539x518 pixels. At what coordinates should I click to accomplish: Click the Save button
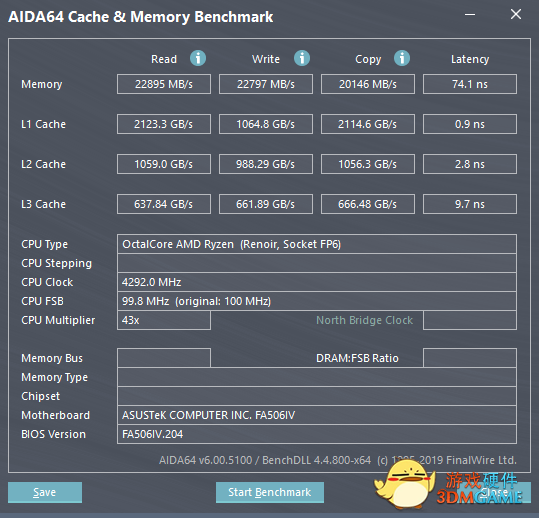(x=45, y=492)
